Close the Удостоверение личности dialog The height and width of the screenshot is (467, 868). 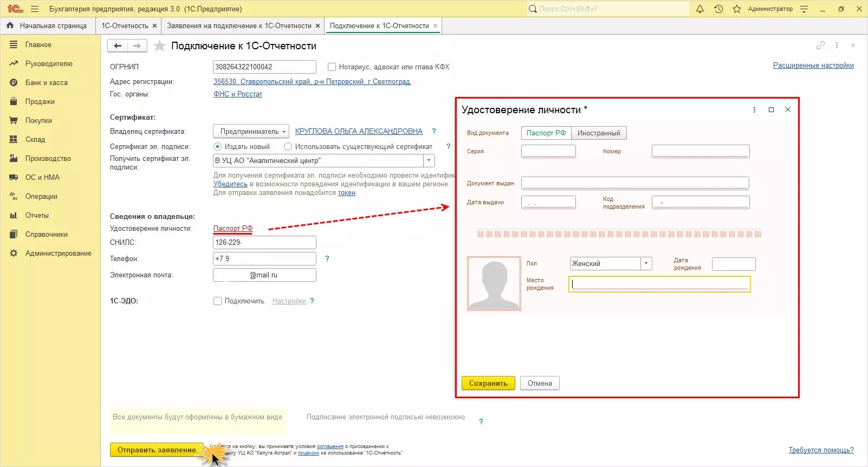pyautogui.click(x=788, y=109)
